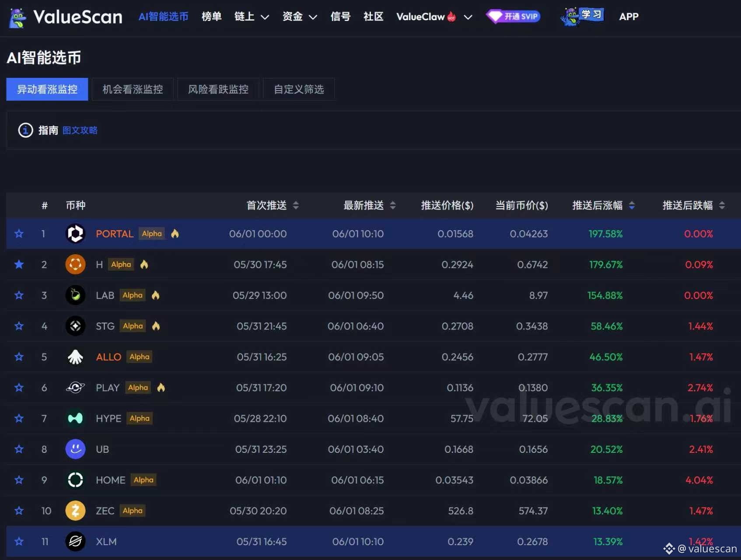Click the guide info circle icon
The image size is (741, 560).
(x=25, y=130)
